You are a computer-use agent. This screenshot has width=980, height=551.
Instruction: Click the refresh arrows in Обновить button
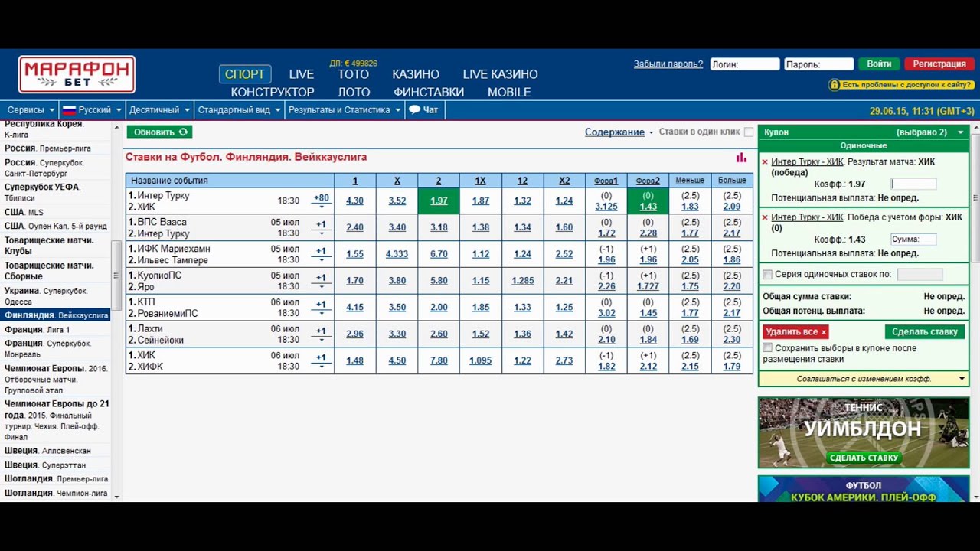(x=183, y=132)
